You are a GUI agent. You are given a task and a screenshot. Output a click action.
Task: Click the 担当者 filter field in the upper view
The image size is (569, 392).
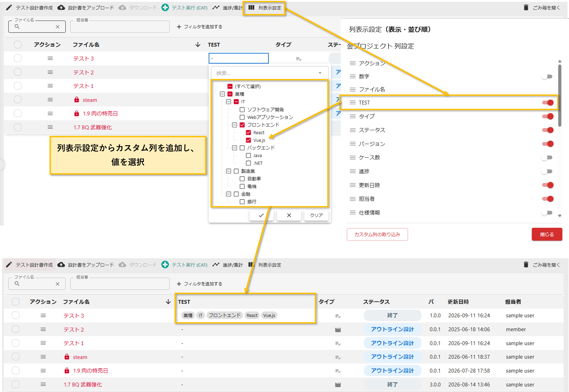[x=120, y=27]
